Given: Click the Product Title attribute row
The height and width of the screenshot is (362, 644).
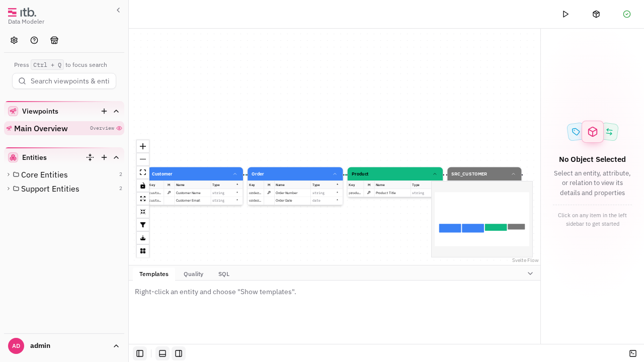Looking at the screenshot, I should tap(389, 193).
